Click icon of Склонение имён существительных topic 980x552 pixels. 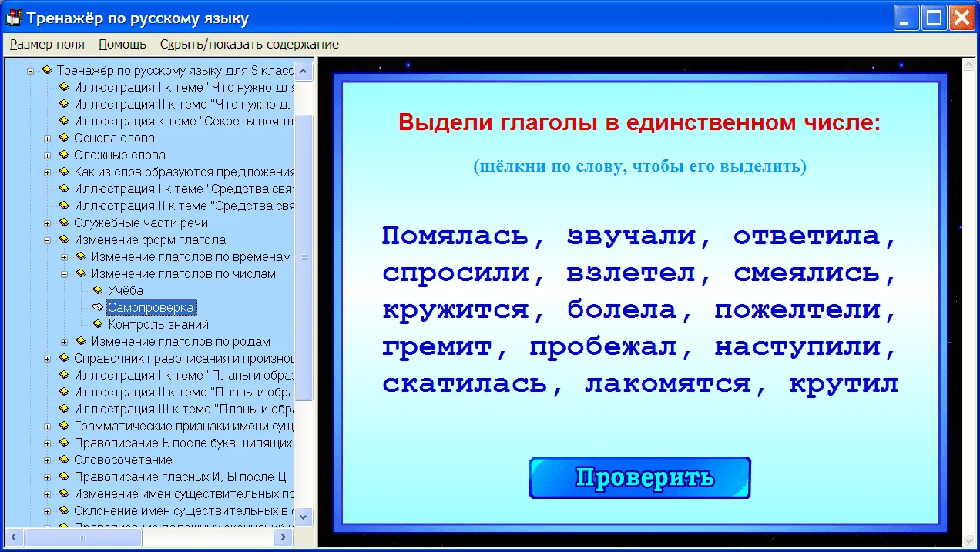pos(63,510)
